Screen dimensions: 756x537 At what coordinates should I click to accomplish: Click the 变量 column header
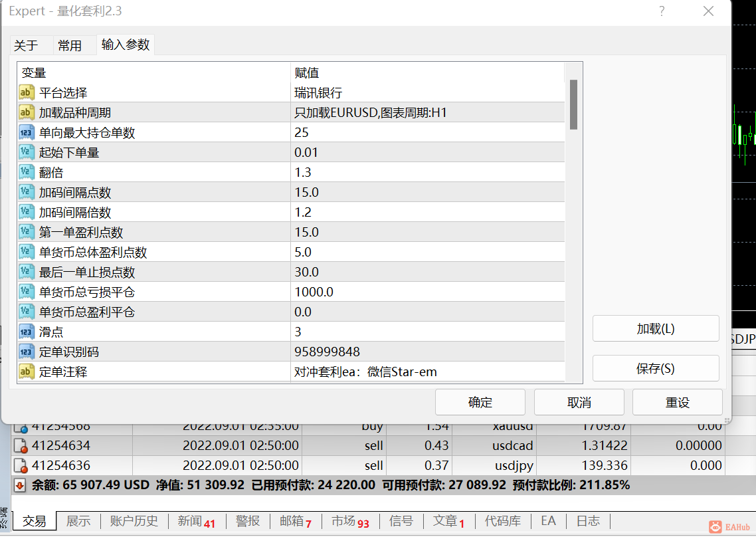(x=154, y=72)
